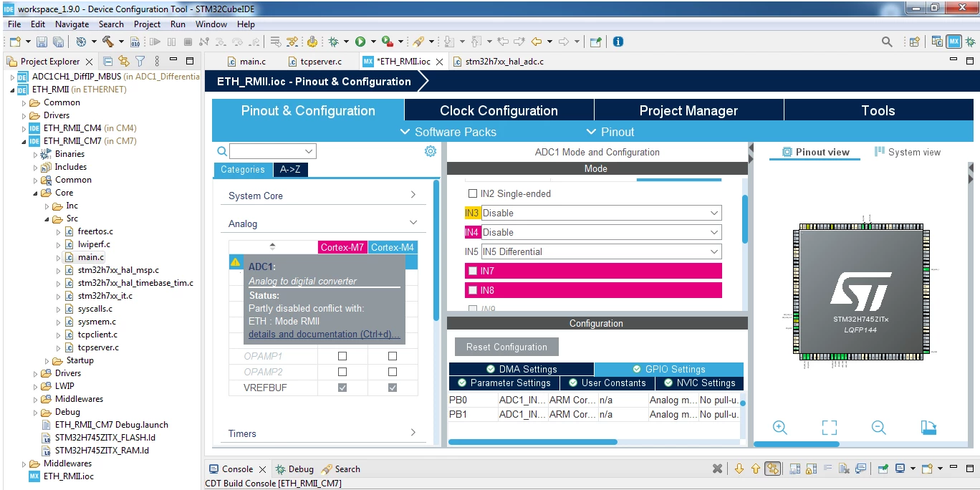Viewport: 980px width, 490px height.
Task: Click the Open Perspective icon
Action: tap(914, 42)
